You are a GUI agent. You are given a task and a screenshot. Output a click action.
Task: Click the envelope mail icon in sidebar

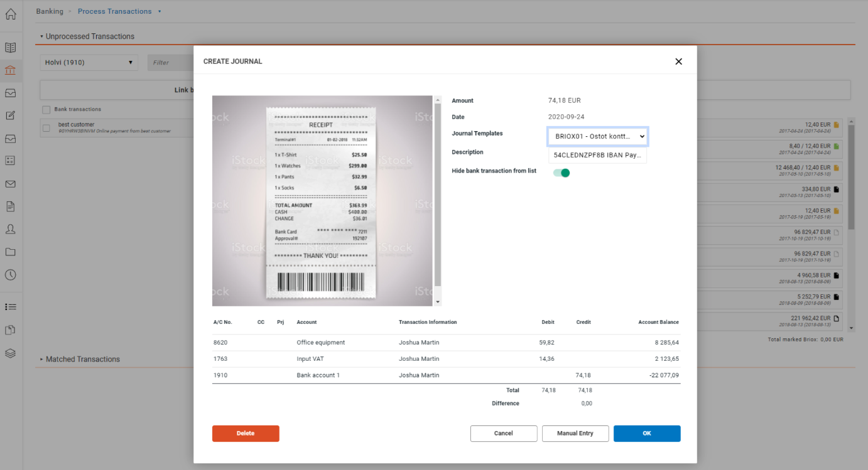point(10,184)
